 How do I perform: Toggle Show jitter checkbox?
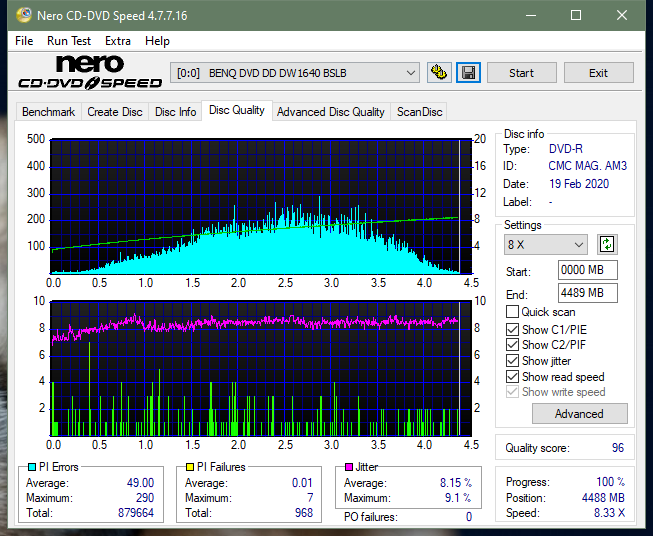click(512, 361)
